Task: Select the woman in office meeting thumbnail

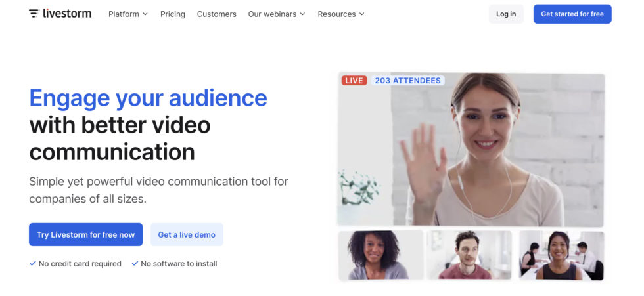Action: tap(561, 255)
